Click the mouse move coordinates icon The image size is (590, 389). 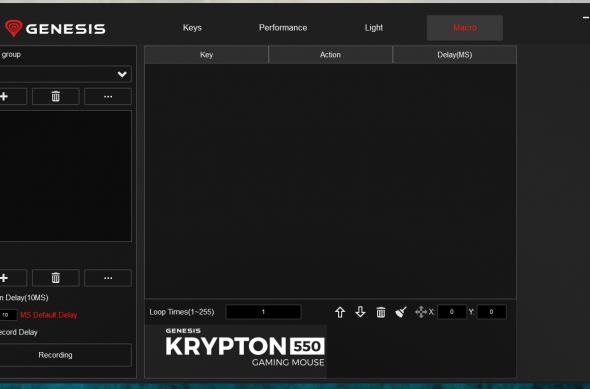point(421,312)
